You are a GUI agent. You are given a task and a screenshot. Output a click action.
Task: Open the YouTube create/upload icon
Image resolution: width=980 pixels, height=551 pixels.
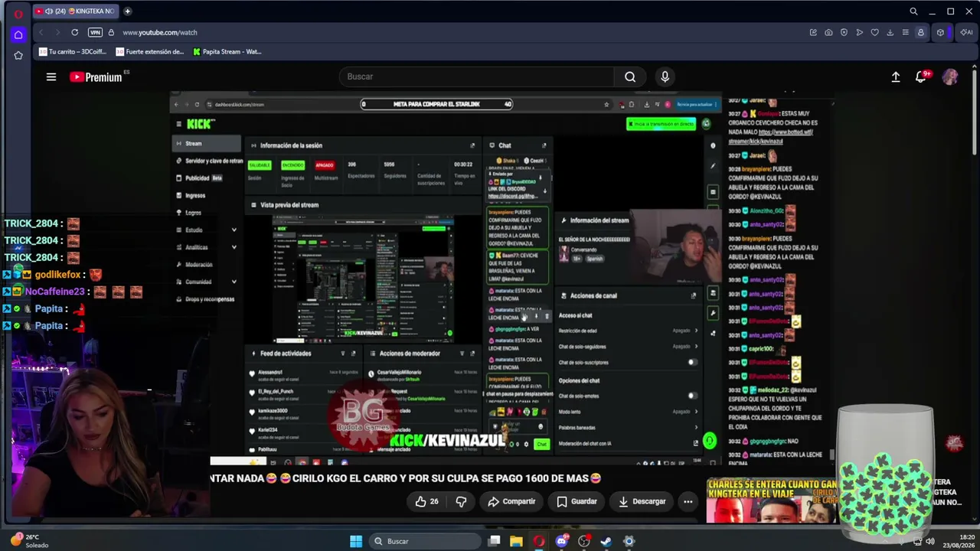[x=896, y=77]
